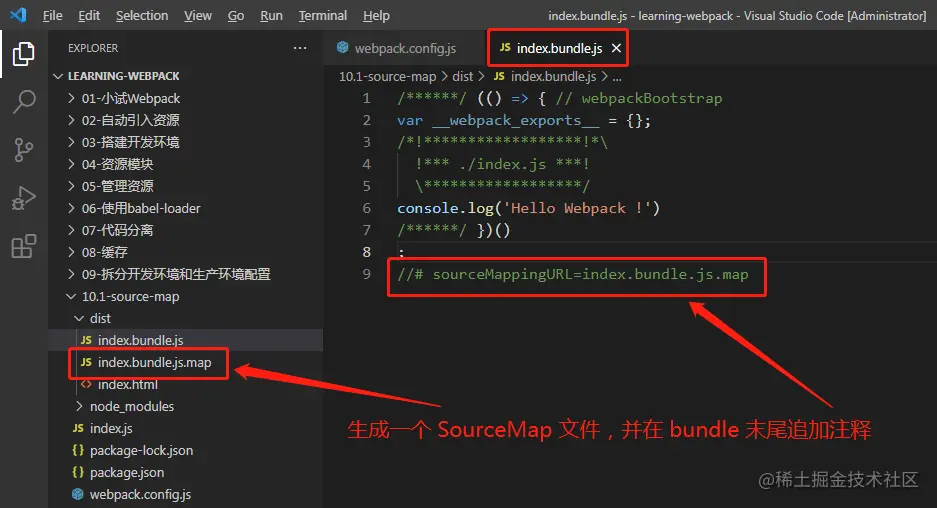Open the Search view in activity bar
Image resolution: width=937 pixels, height=508 pixels.
tap(23, 102)
